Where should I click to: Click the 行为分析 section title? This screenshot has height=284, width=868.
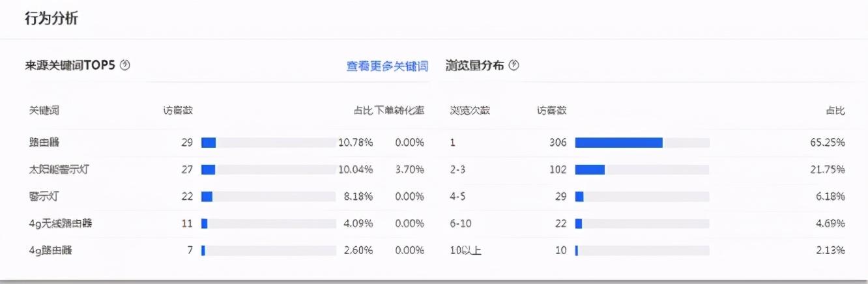coord(51,18)
